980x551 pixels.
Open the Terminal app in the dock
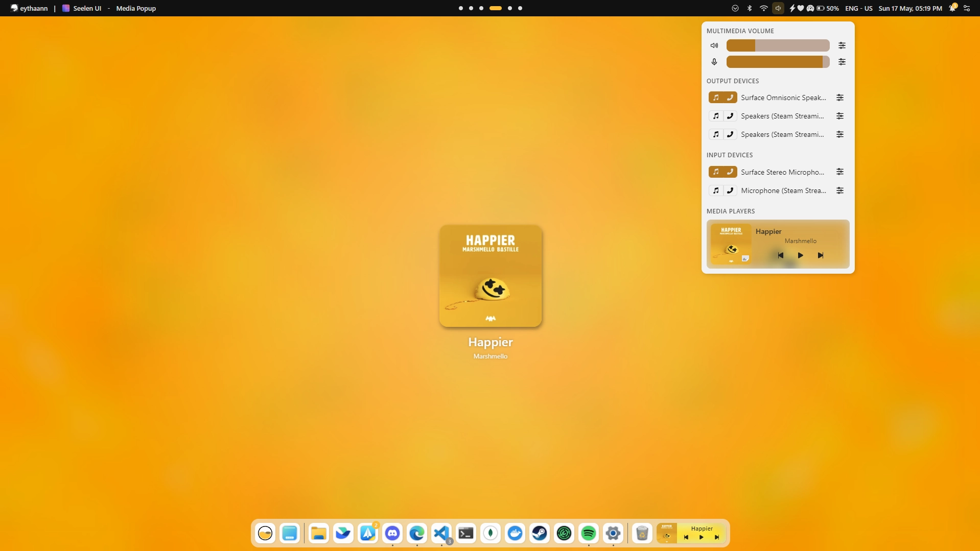(x=466, y=533)
